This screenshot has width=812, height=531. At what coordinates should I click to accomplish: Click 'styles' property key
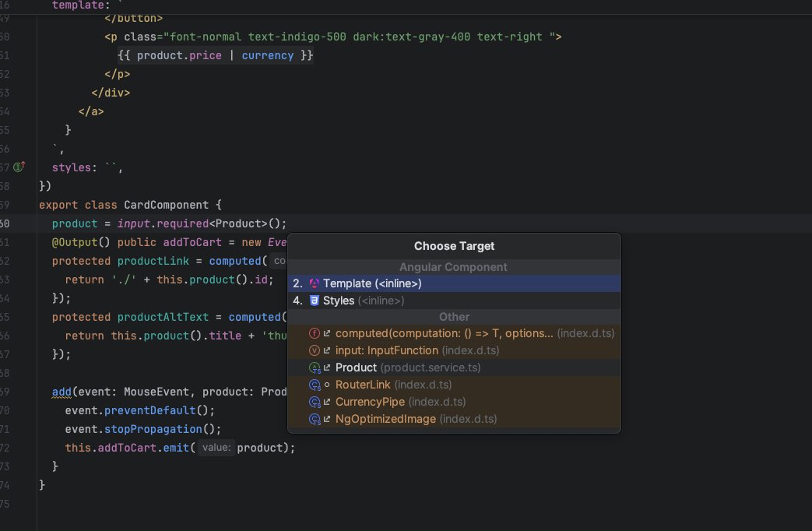click(x=72, y=167)
